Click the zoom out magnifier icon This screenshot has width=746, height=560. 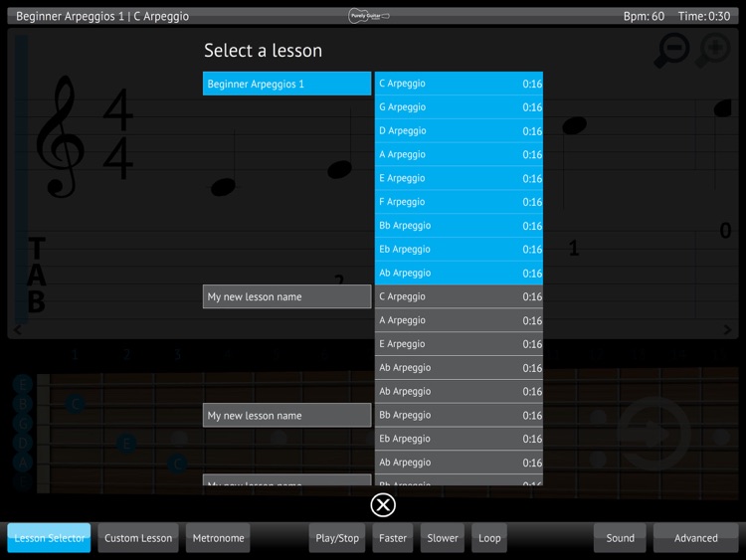click(x=671, y=50)
